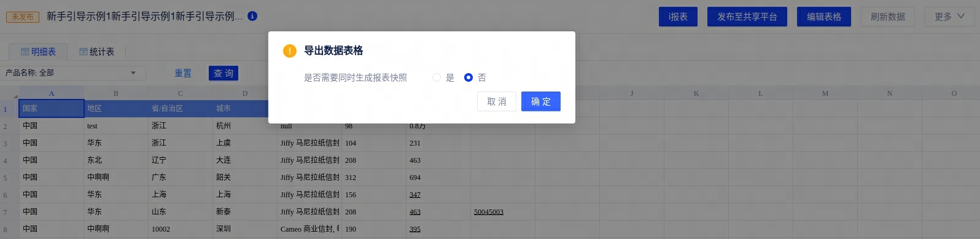Click the 查询 button
Screen dimensions: 980x239
(x=224, y=73)
